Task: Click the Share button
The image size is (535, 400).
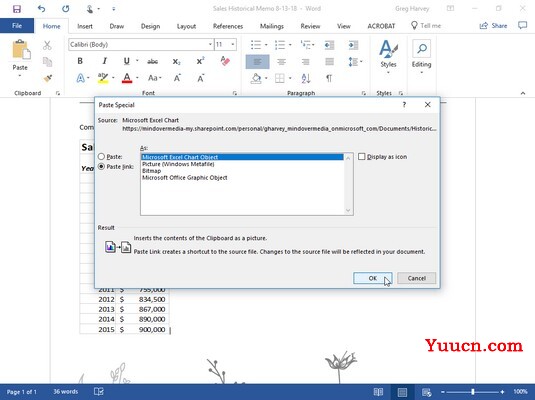Action: [493, 26]
